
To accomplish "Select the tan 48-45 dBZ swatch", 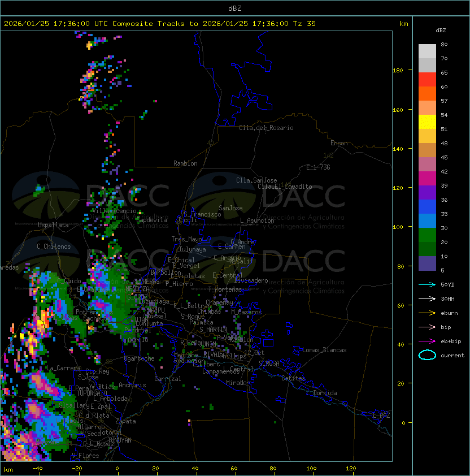I will point(427,150).
